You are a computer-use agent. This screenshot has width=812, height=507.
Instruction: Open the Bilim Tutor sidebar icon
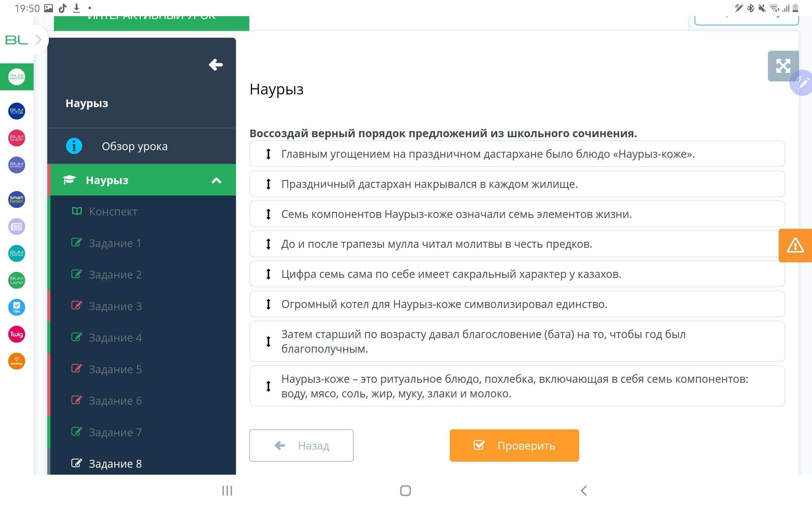pyautogui.click(x=16, y=111)
